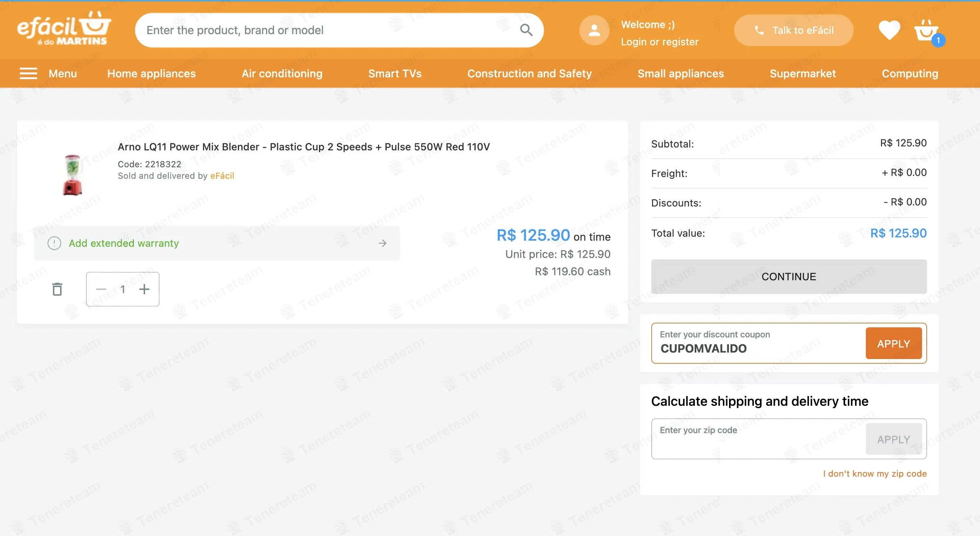This screenshot has height=536, width=980.
Task: Decrease quantity with the minus button
Action: click(101, 289)
